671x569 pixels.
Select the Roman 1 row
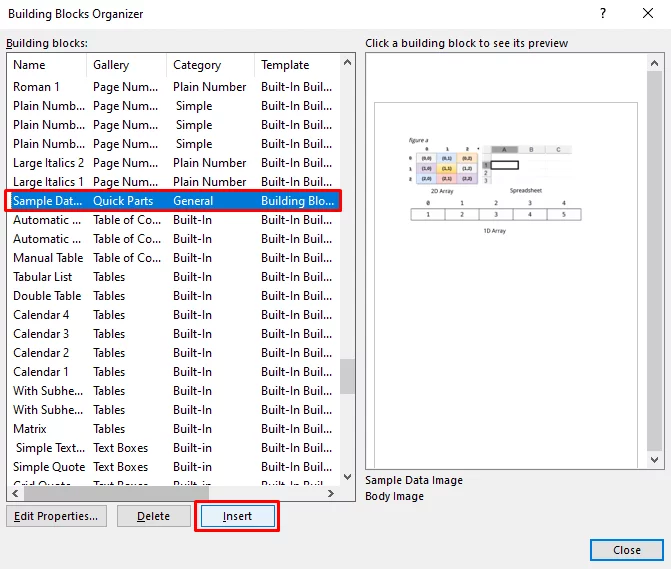click(x=174, y=87)
